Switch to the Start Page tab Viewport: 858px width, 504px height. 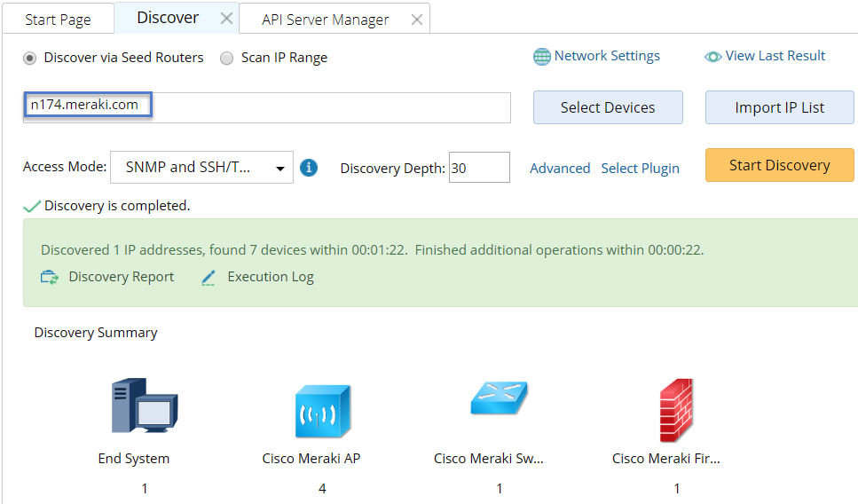pos(58,20)
